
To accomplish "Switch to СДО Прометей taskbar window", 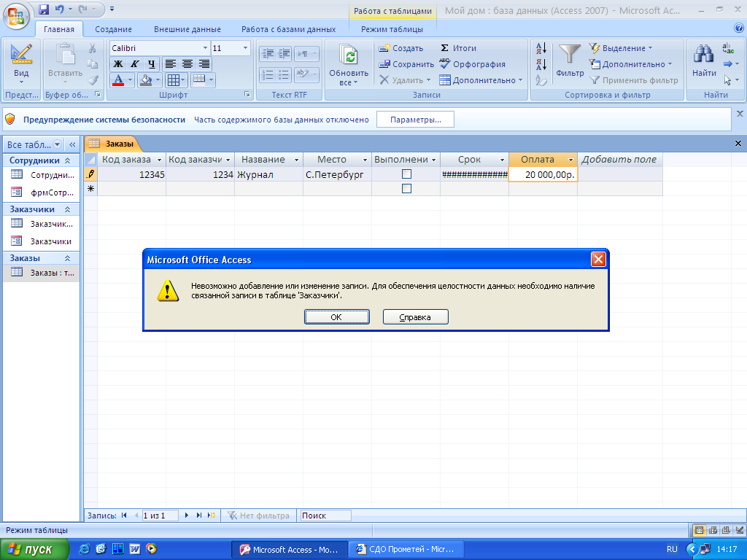I will click(406, 550).
